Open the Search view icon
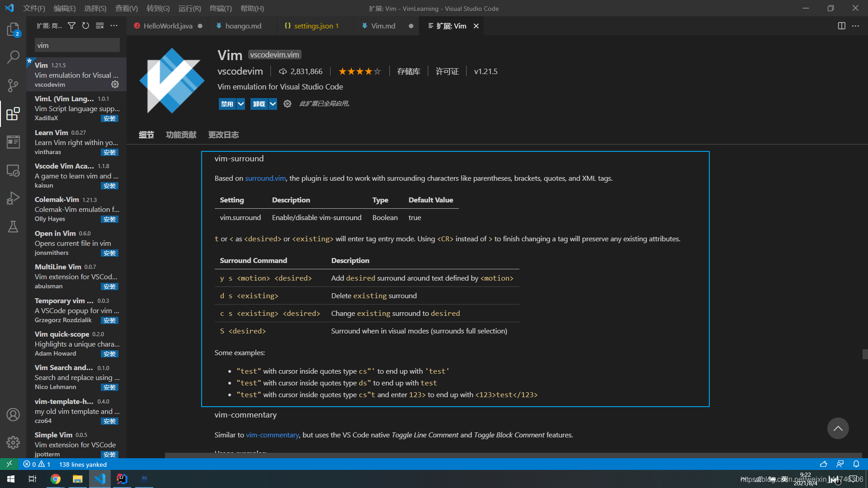The width and height of the screenshot is (868, 488). 13,57
